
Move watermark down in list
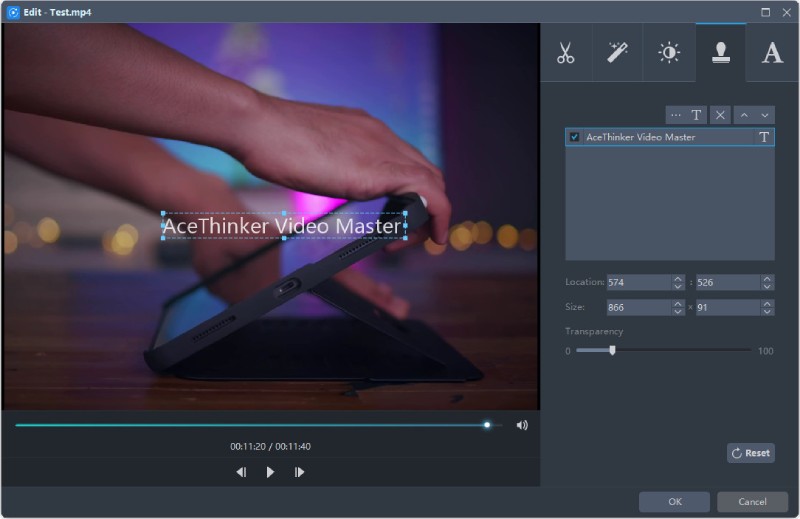(765, 115)
